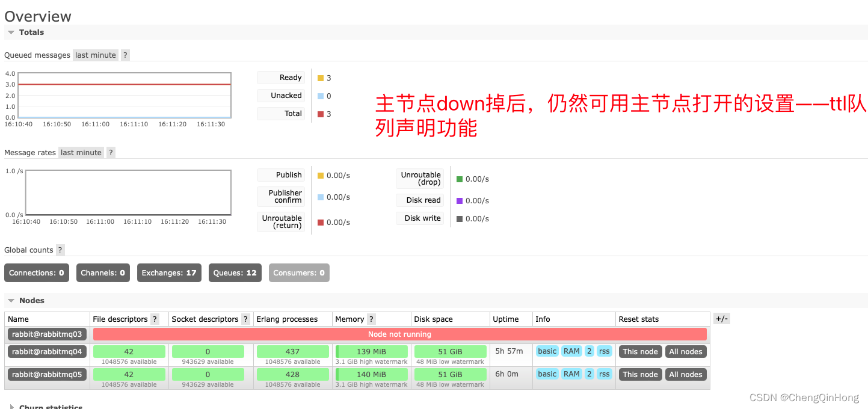The height and width of the screenshot is (409, 868).
Task: Open the last minute time range selector
Action: point(95,55)
